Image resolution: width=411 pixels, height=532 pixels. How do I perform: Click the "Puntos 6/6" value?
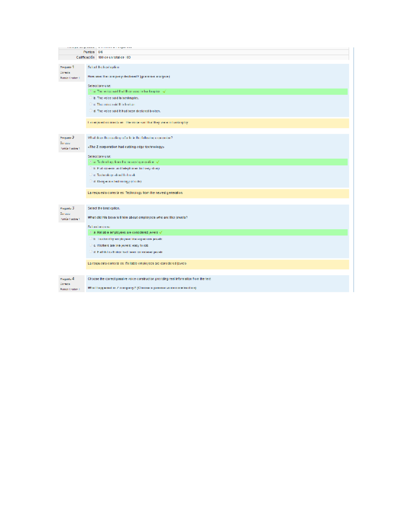tap(100, 52)
